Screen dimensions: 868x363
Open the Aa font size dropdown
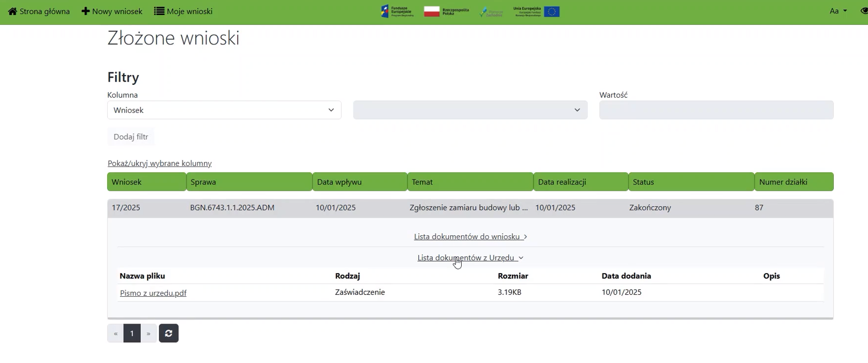pos(838,11)
